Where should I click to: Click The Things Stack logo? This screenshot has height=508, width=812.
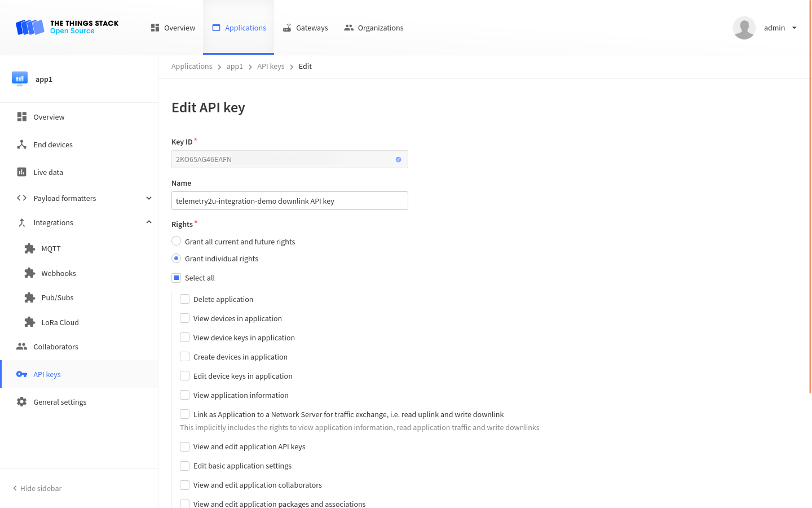tap(68, 27)
